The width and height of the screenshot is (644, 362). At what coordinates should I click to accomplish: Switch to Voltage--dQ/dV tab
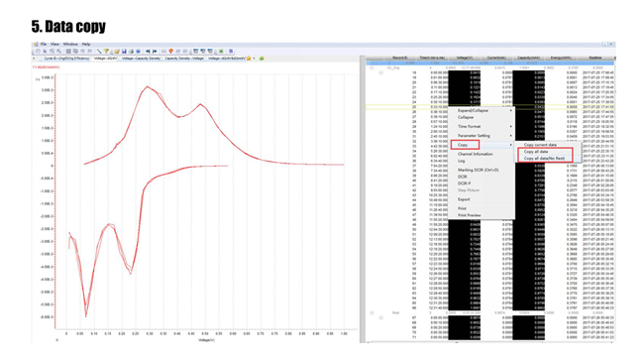tap(106, 59)
